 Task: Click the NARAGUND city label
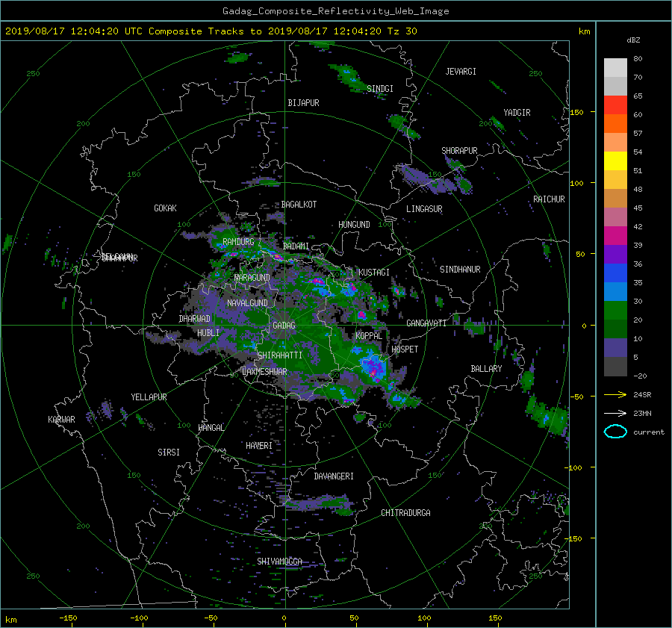[x=252, y=278]
